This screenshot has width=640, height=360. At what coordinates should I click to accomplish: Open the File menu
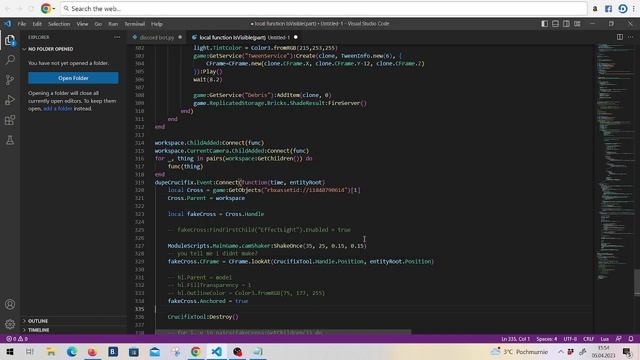tap(22, 24)
